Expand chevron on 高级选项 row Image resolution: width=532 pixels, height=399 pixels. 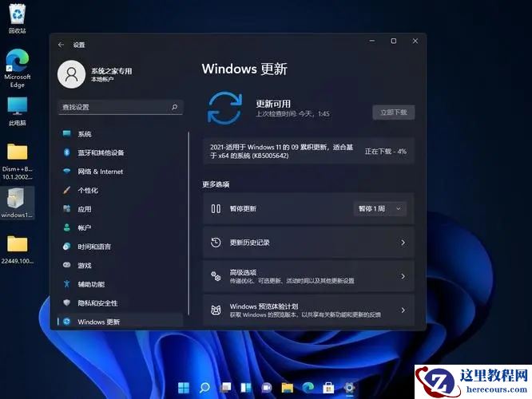pos(403,276)
